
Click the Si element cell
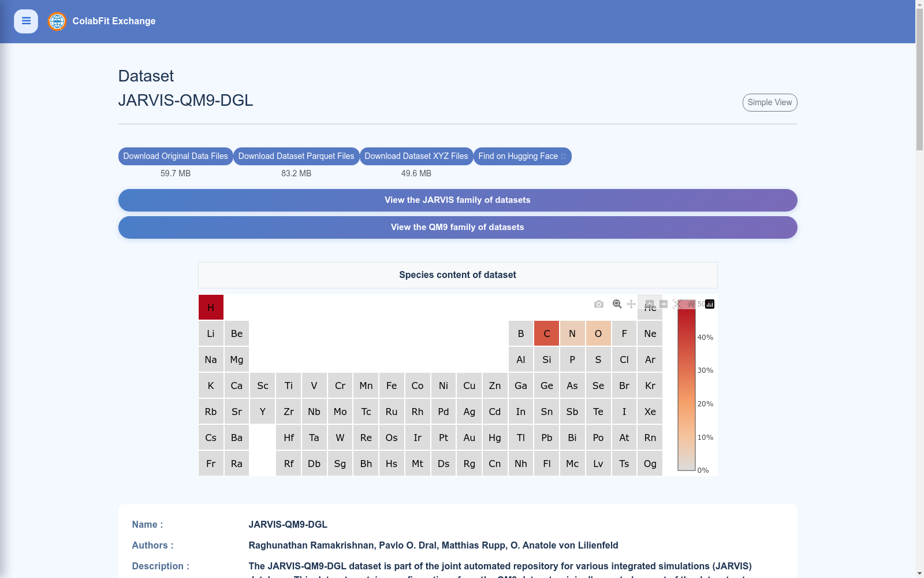547,360
